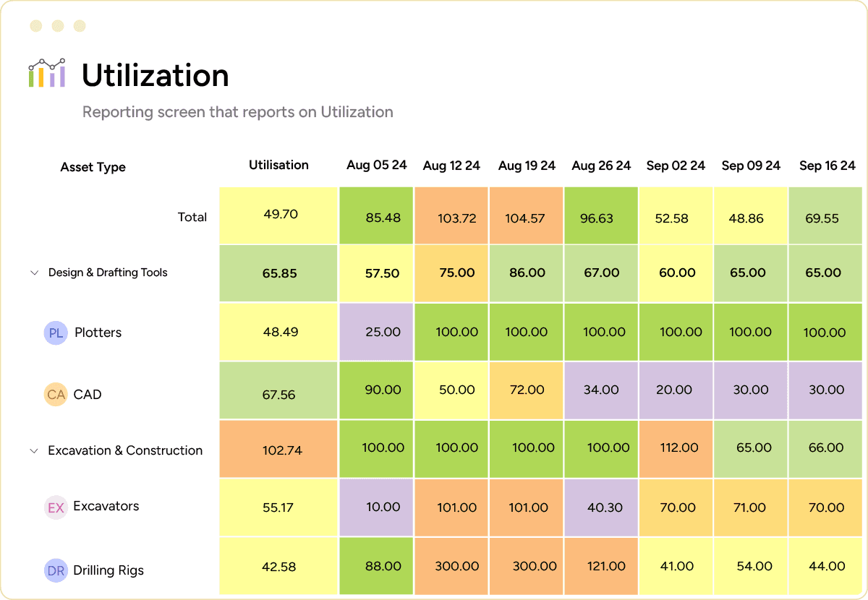Open the Sep 16 24 column header
The image size is (868, 600).
click(827, 165)
